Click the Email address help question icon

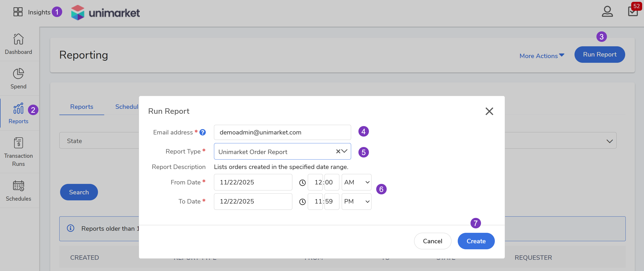point(202,132)
